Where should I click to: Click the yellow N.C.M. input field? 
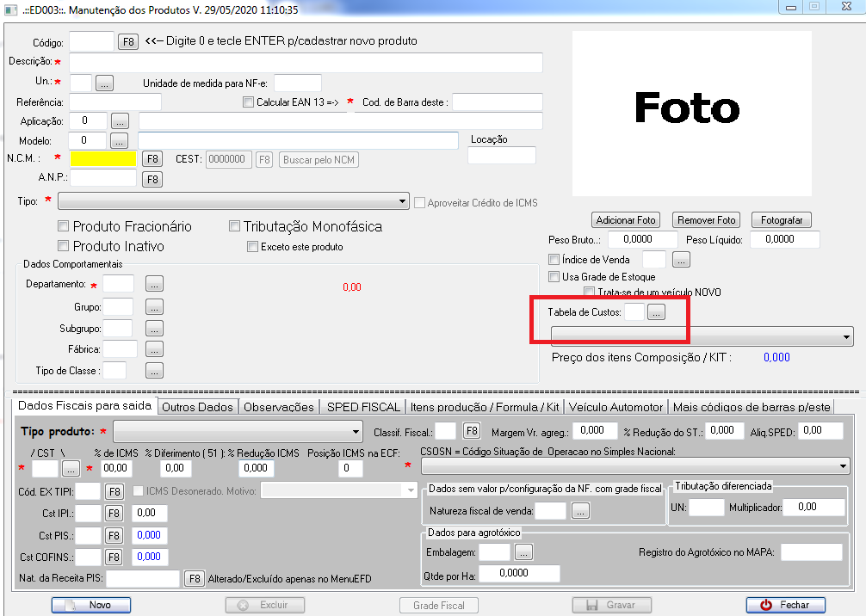point(102,159)
